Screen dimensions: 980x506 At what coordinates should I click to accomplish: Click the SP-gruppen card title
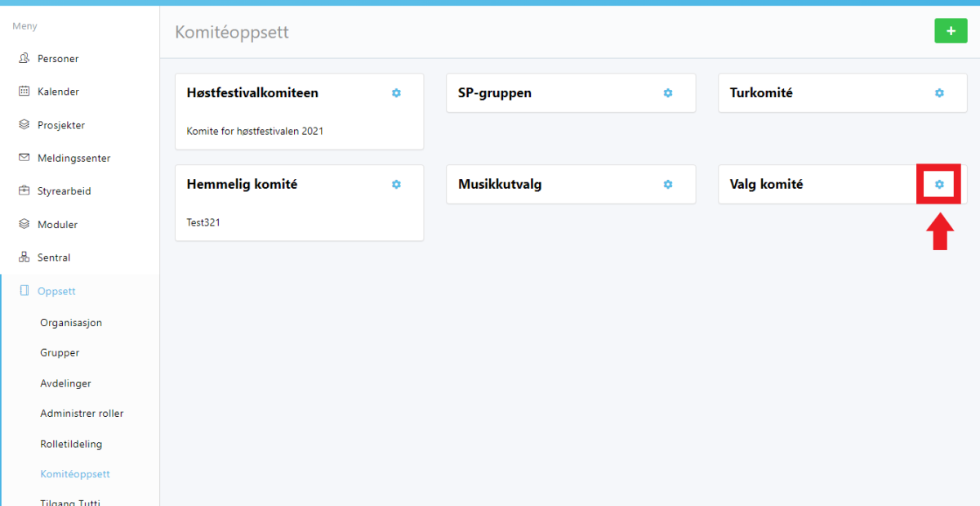coord(495,93)
